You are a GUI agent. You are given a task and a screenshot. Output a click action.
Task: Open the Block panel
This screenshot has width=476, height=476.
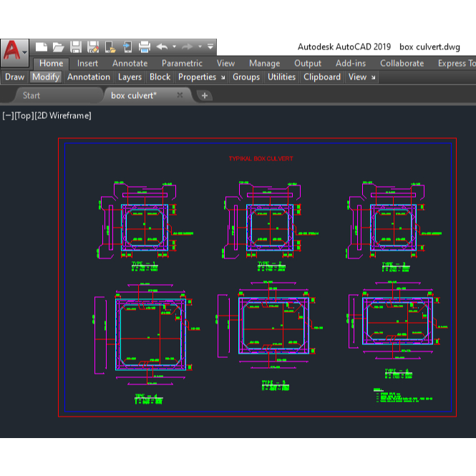click(x=160, y=77)
